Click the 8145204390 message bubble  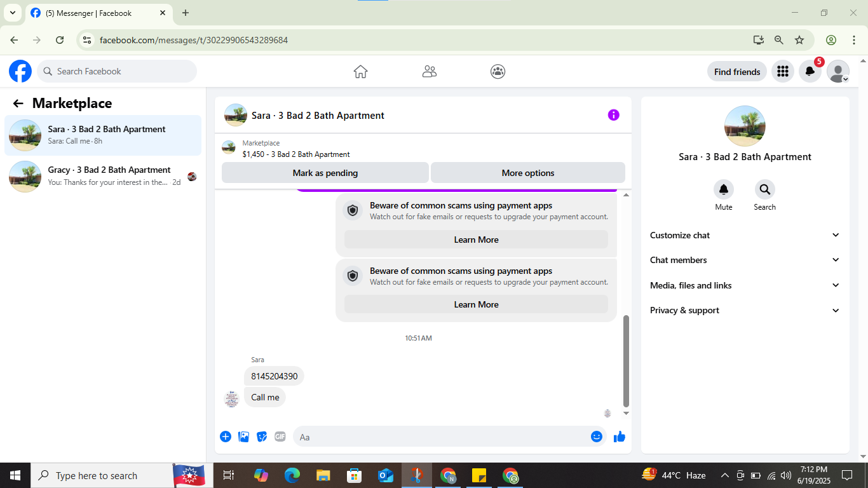pyautogui.click(x=274, y=376)
